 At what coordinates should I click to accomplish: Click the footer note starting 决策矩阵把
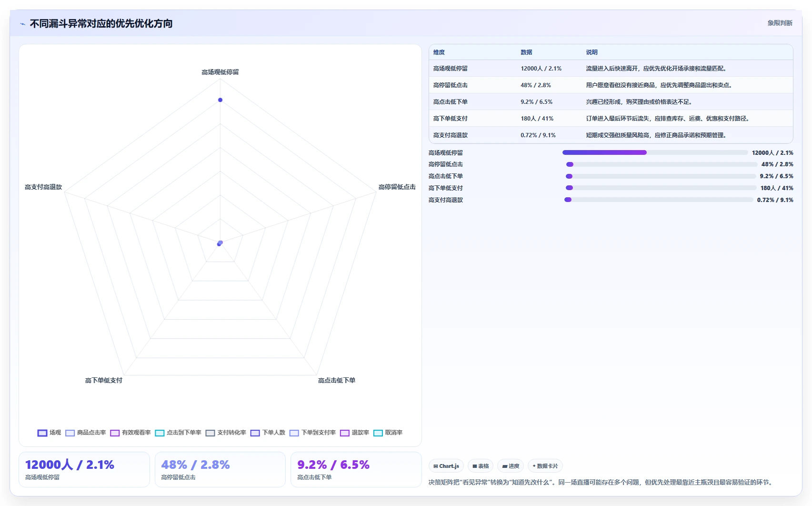[x=601, y=482]
